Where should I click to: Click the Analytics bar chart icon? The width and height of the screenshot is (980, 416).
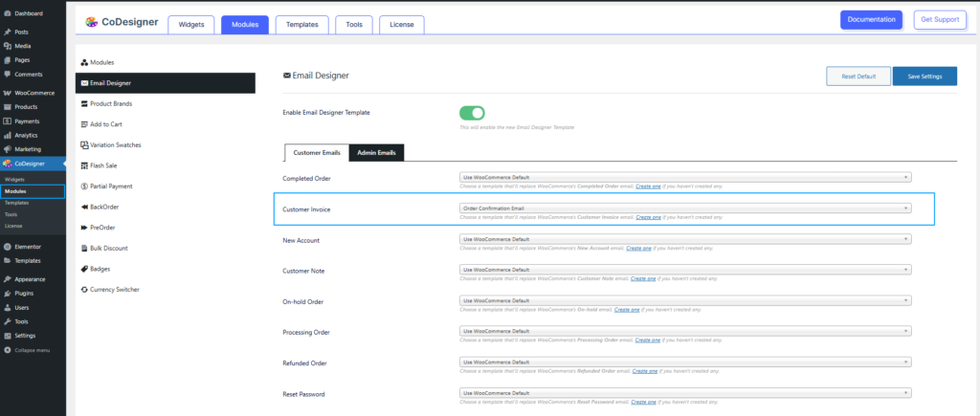click(x=7, y=135)
